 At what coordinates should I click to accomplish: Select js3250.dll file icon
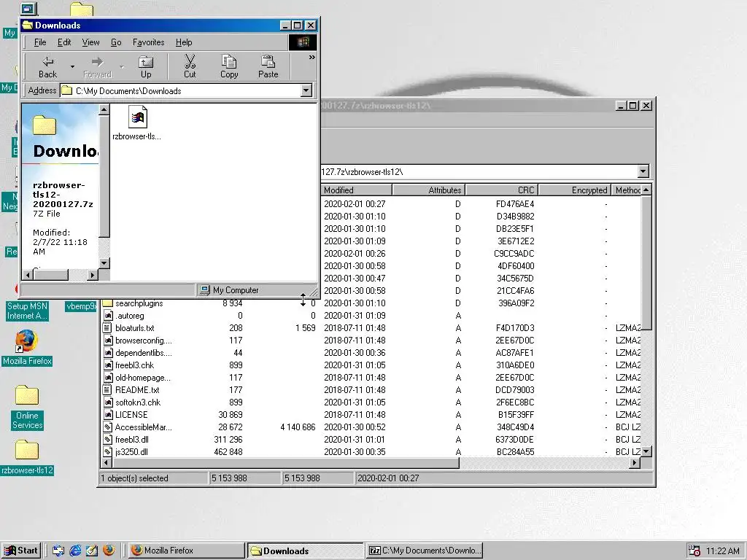(x=108, y=452)
